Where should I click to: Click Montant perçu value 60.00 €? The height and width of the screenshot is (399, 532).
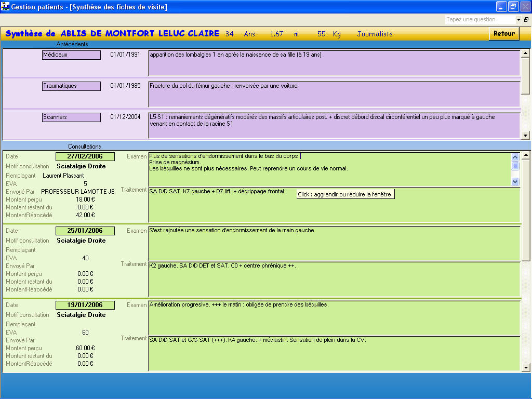85,348
